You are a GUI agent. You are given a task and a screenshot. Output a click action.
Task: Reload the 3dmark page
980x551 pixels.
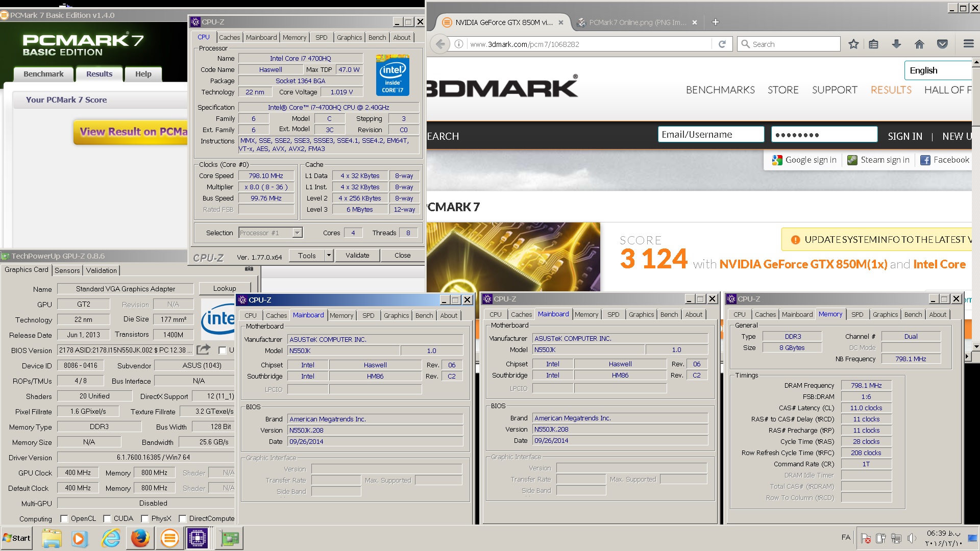coord(722,44)
